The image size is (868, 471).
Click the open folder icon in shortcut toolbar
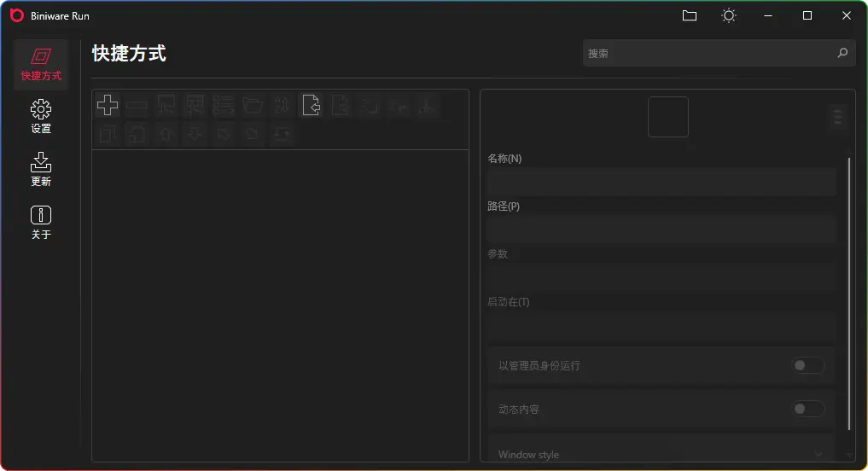(253, 105)
